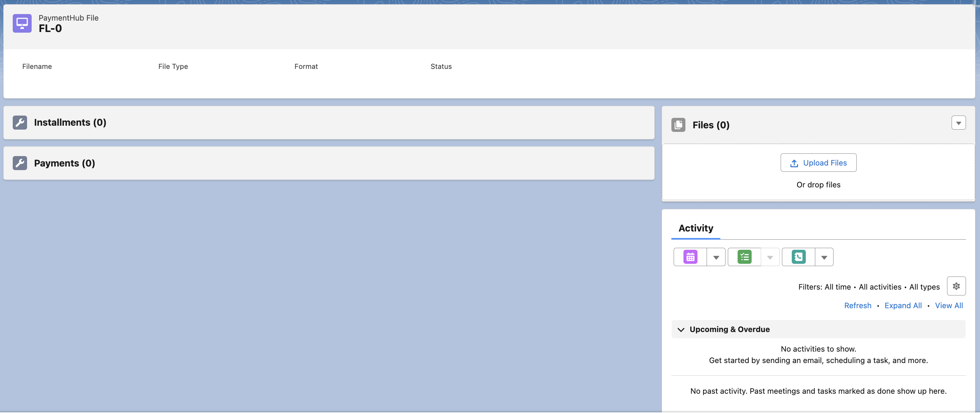
Task: Create a New Task using the checklist icon
Action: [x=744, y=257]
